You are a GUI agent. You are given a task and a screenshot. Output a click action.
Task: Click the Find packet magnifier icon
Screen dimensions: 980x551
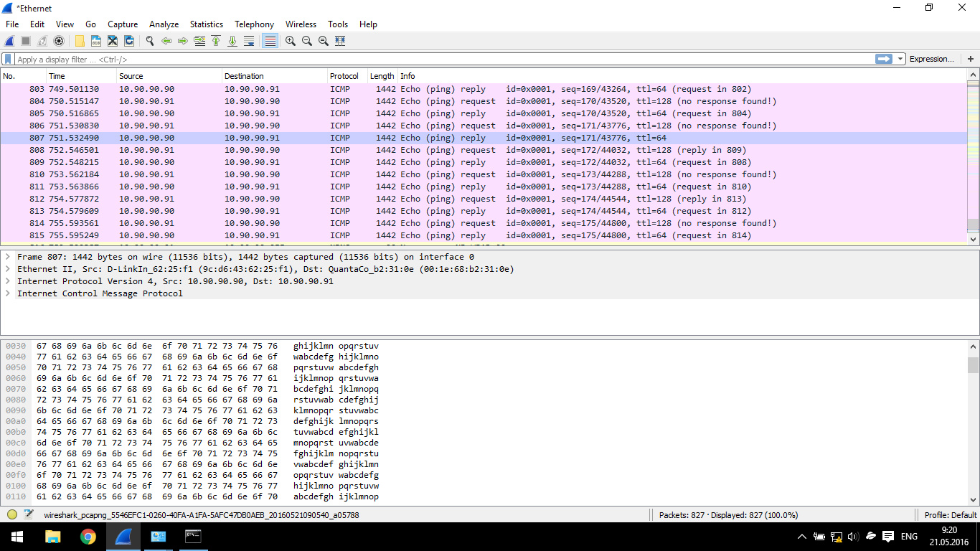pos(149,42)
